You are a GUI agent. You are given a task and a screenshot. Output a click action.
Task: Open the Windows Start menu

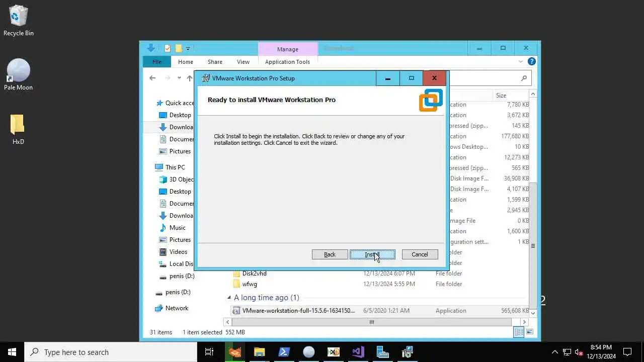click(12, 352)
